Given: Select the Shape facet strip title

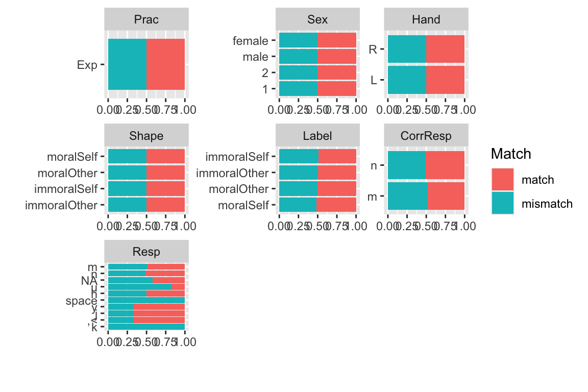Looking at the screenshot, I should coord(146,136).
